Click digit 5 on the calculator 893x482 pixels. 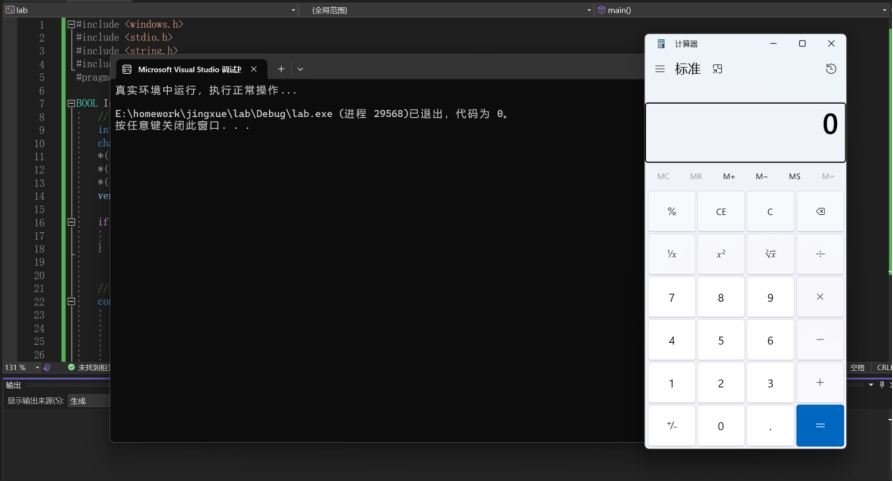(x=721, y=340)
